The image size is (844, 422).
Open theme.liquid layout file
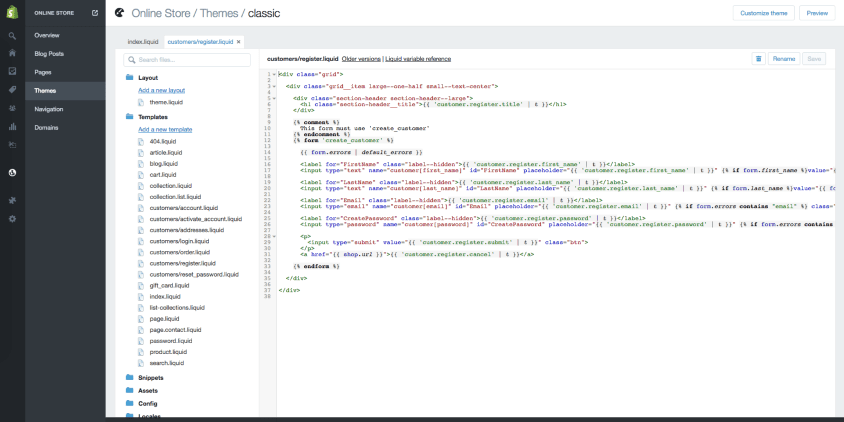coord(165,102)
